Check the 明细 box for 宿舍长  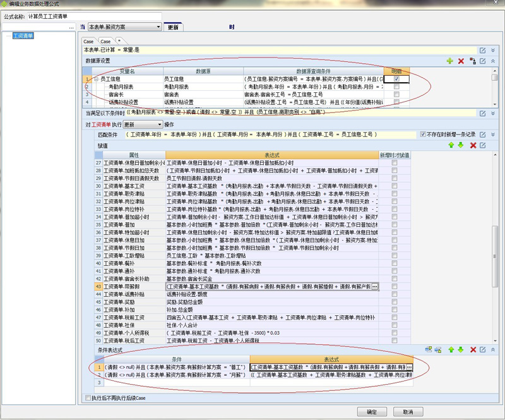click(x=396, y=94)
